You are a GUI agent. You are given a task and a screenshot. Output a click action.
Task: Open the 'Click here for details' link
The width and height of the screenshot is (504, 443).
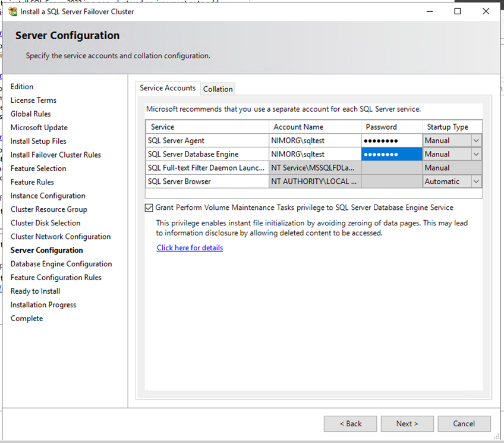190,248
